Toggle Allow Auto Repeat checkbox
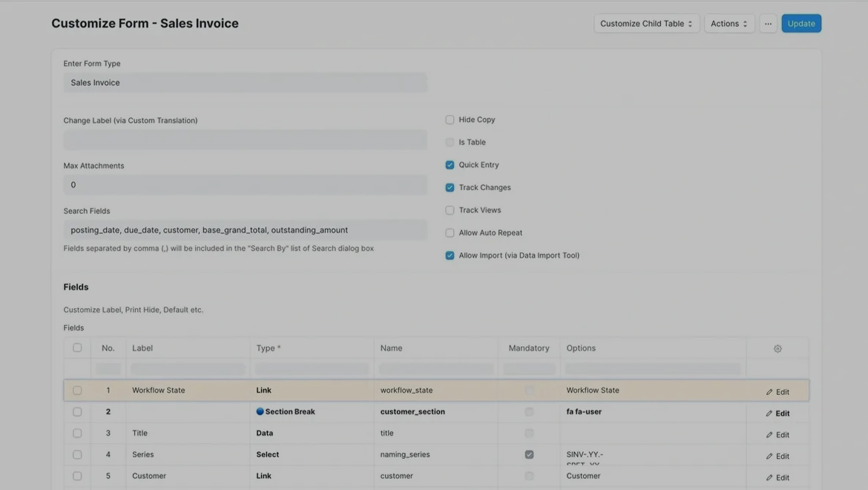 click(450, 232)
